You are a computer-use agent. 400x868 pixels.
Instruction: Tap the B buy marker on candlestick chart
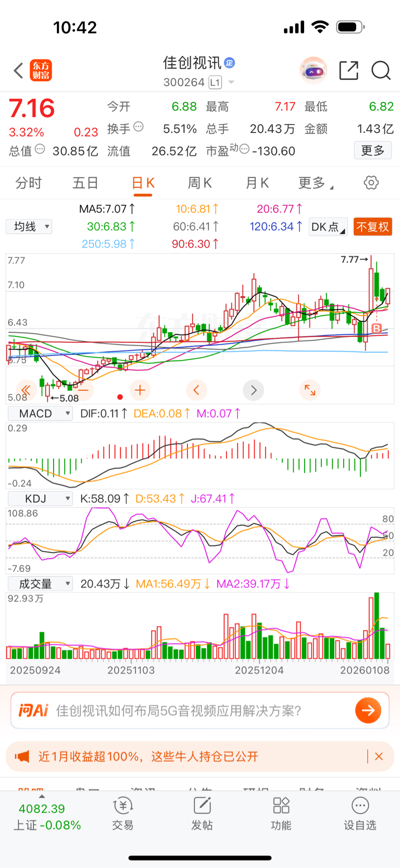coord(377,328)
